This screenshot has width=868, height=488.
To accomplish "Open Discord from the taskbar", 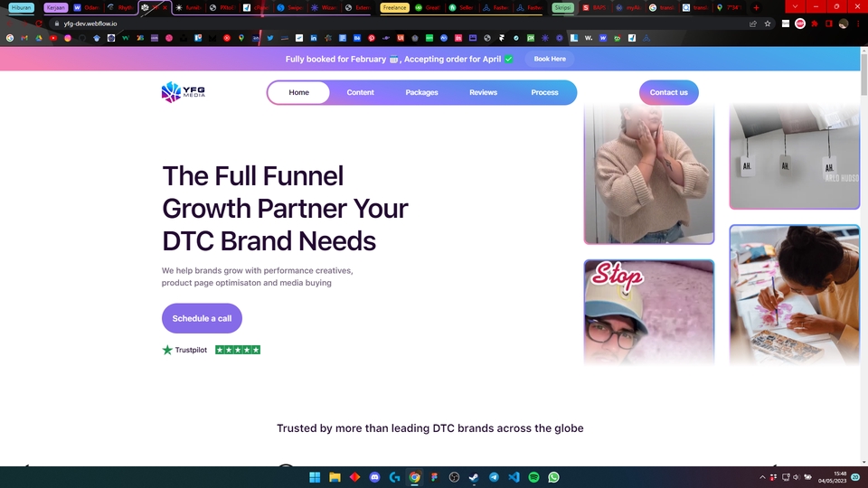I will 374,477.
